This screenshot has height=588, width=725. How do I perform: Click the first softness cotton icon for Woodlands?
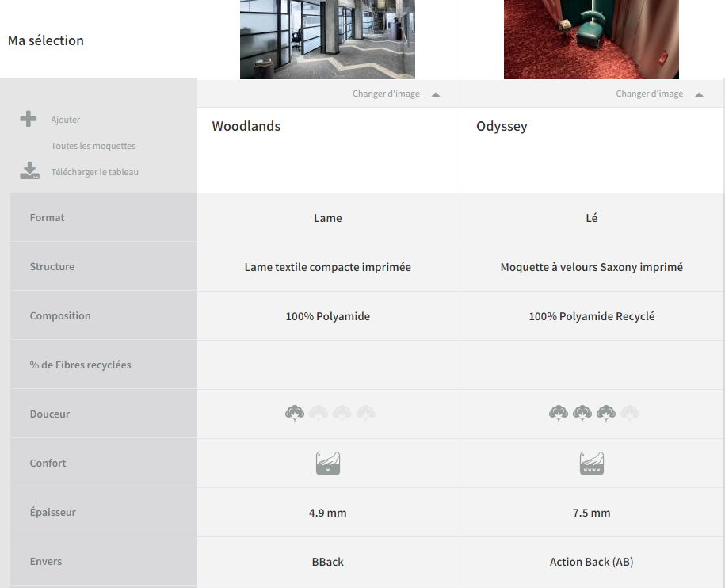point(295,414)
